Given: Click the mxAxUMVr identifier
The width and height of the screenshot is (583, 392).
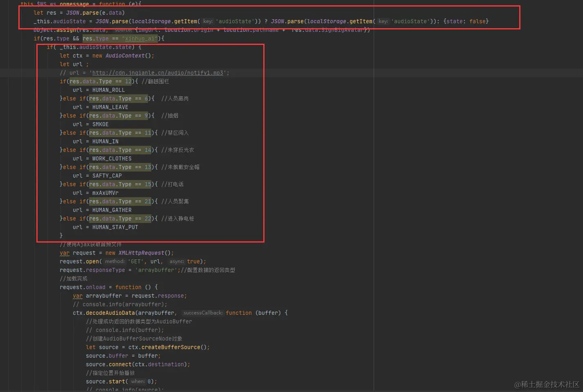Looking at the screenshot, I should click(x=105, y=193).
